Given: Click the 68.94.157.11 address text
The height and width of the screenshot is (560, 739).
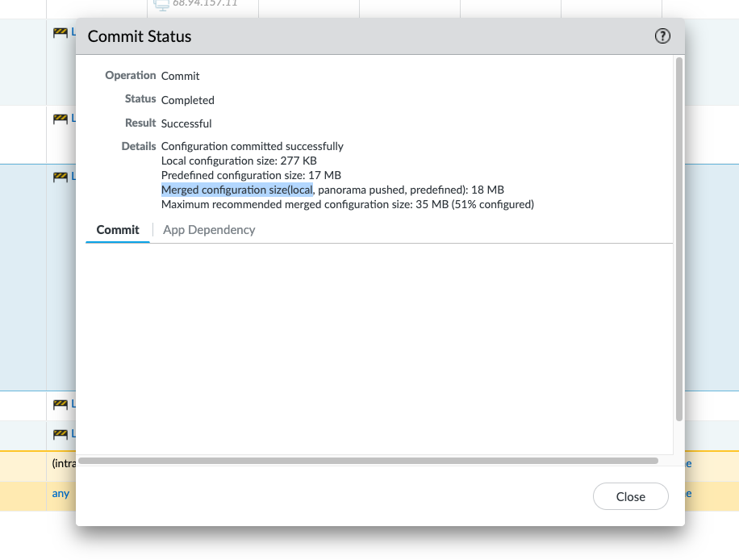Looking at the screenshot, I should 205,4.
